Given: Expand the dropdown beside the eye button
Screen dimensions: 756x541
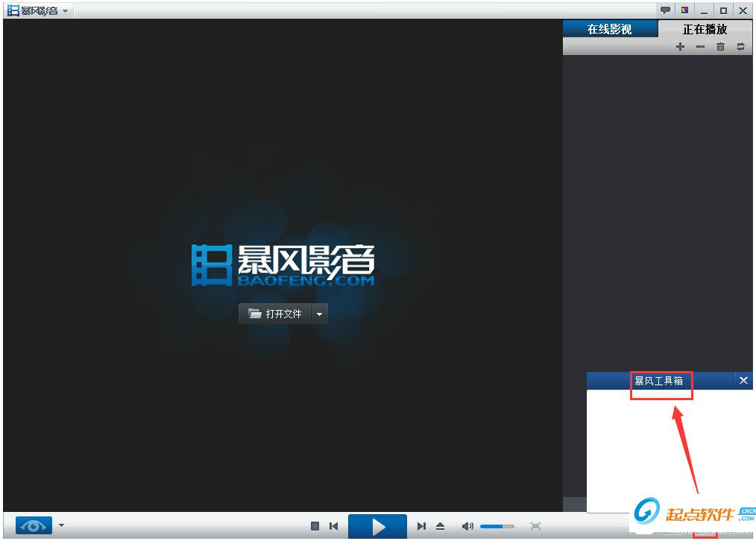Looking at the screenshot, I should pyautogui.click(x=61, y=525).
